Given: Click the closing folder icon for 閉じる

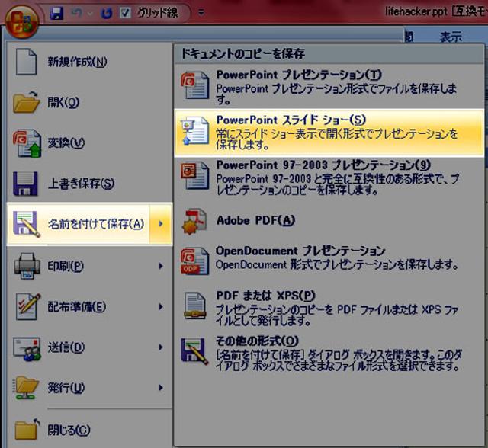Looking at the screenshot, I should (27, 429).
